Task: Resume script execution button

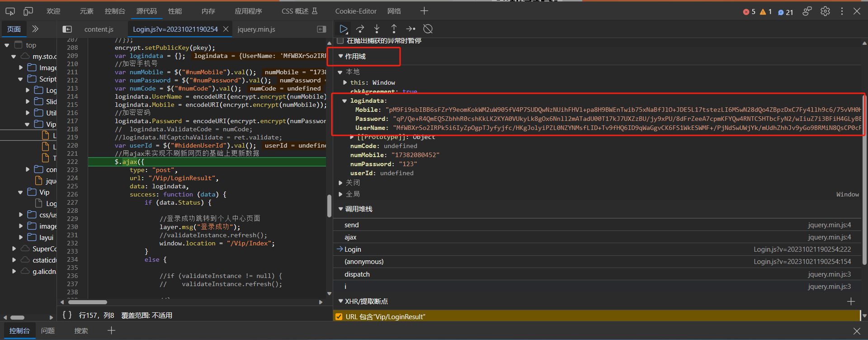Action: pos(344,29)
